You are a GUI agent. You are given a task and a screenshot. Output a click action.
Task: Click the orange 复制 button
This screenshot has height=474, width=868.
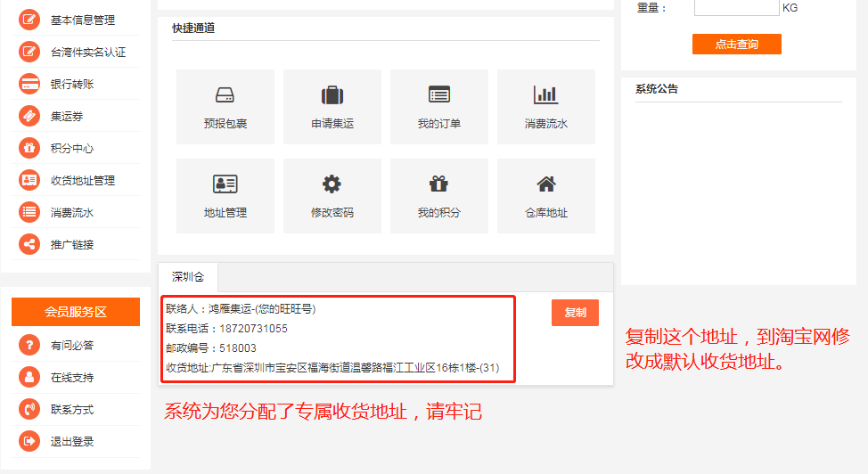click(575, 313)
